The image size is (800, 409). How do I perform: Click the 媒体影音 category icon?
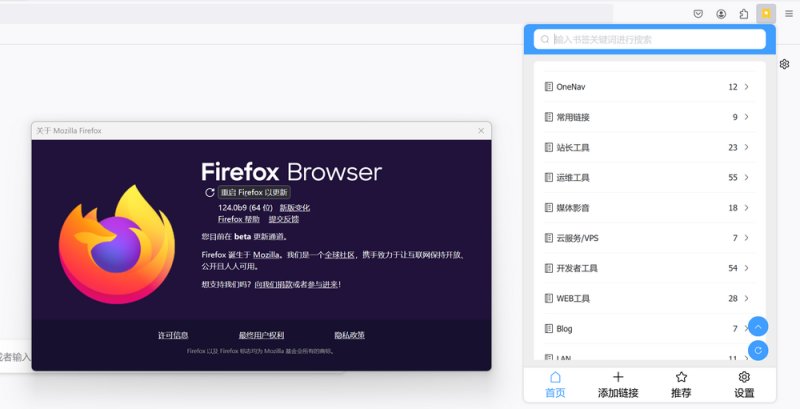548,208
